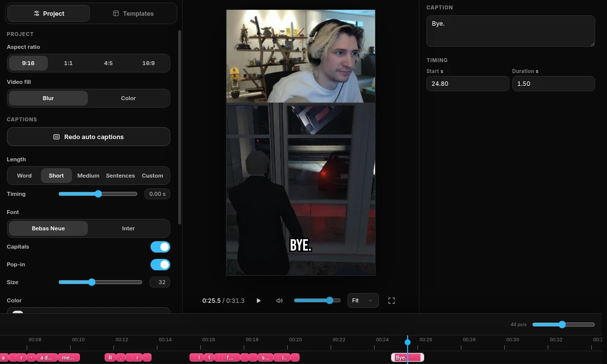
Task: Choose Blur video fill
Action: pyautogui.click(x=48, y=98)
